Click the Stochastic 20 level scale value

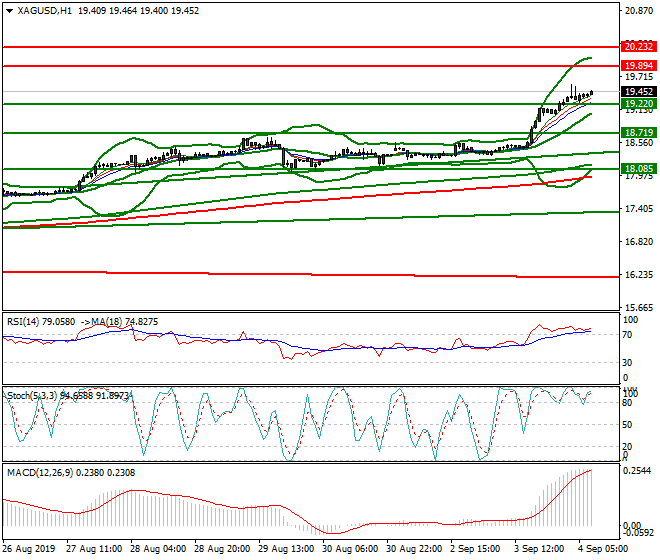point(628,447)
